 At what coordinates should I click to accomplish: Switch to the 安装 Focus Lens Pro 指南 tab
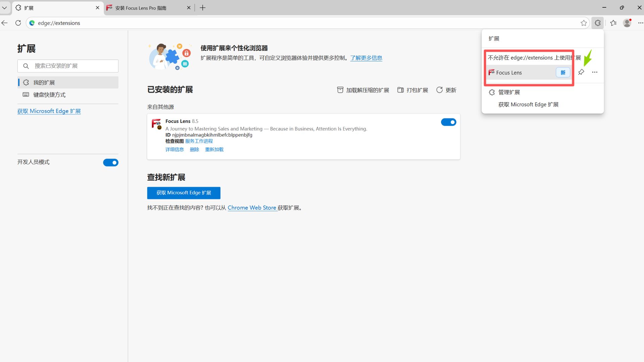tap(144, 8)
